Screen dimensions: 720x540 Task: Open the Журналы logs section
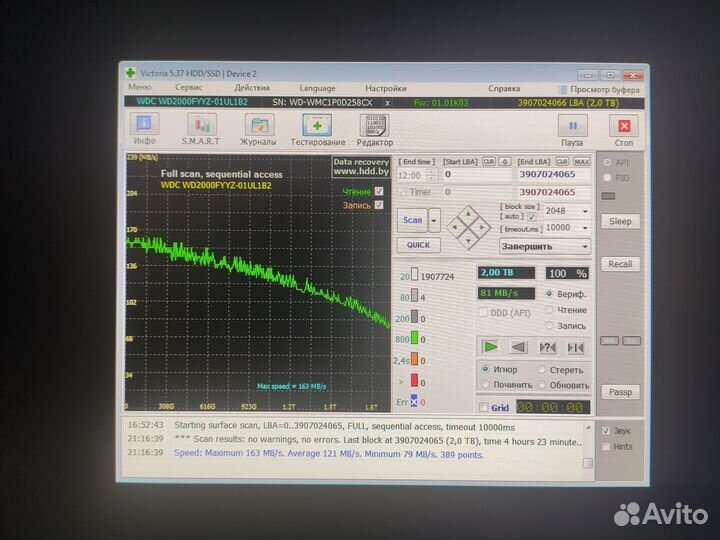pos(260,129)
